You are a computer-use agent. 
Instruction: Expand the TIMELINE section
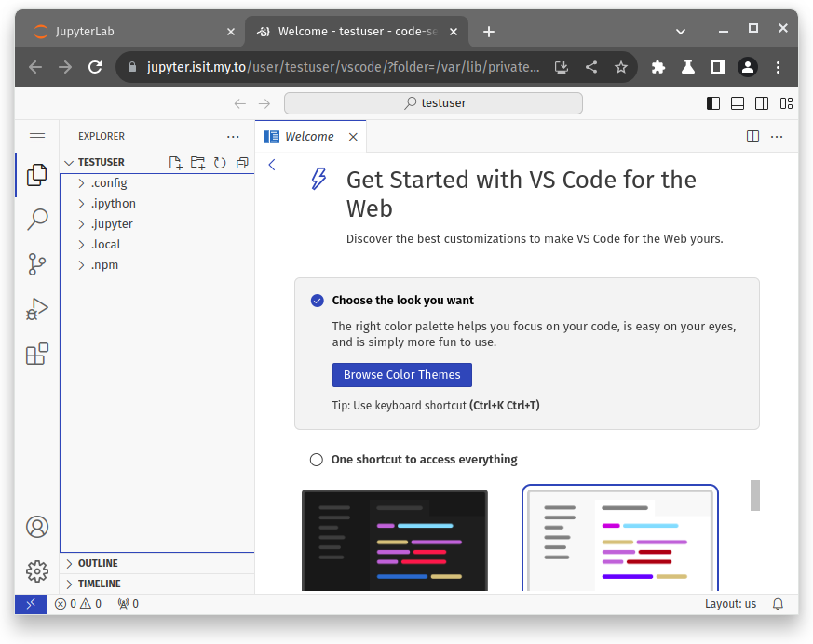click(99, 584)
